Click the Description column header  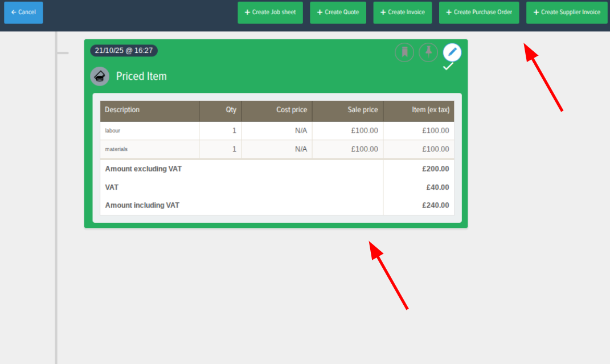tap(122, 110)
